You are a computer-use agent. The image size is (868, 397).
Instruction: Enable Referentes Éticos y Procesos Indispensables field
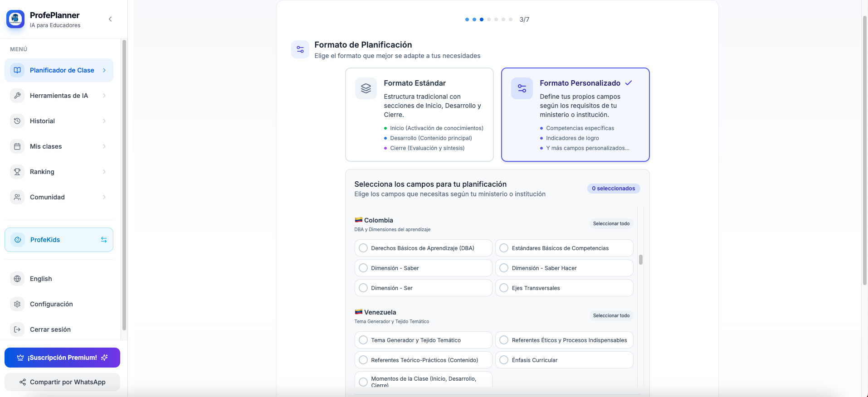click(564, 340)
